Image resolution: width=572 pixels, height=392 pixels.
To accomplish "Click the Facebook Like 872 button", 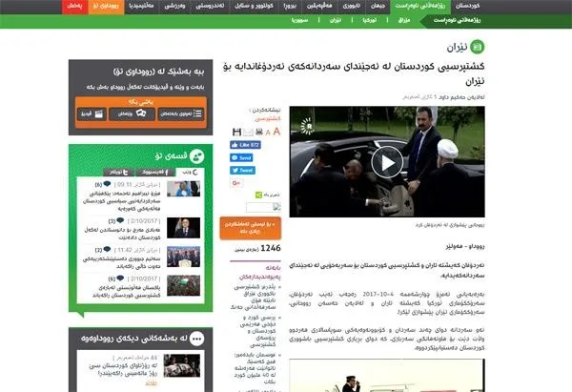I will coord(245,145).
